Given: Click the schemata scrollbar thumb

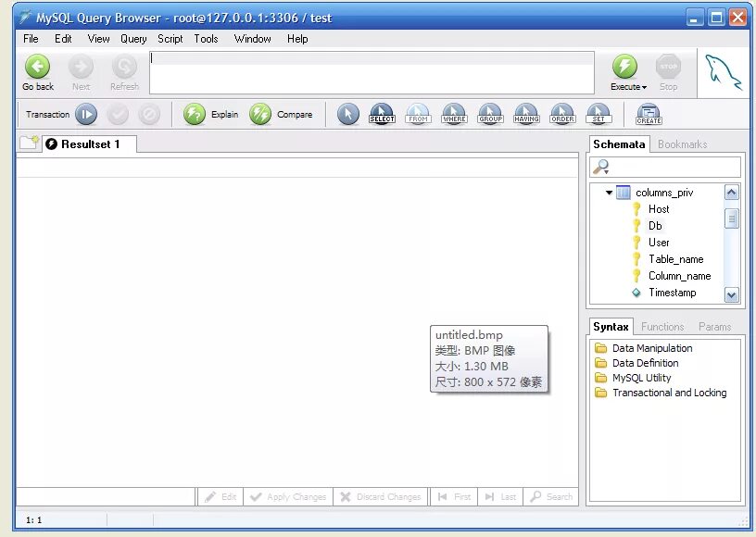Looking at the screenshot, I should (x=731, y=219).
